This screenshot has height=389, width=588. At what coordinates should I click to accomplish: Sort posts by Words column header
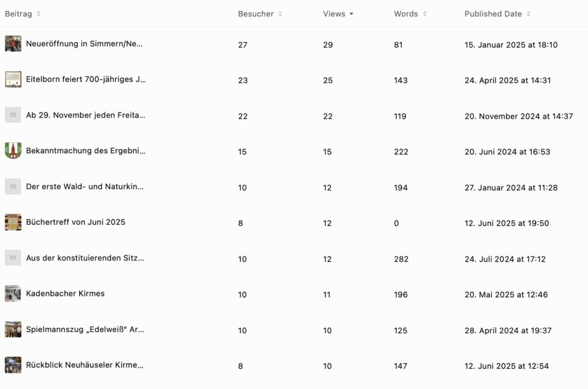click(424, 14)
